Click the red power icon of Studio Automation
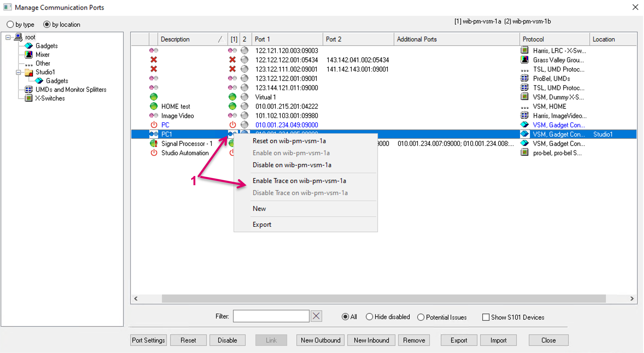The width and height of the screenshot is (644, 353). [x=154, y=153]
